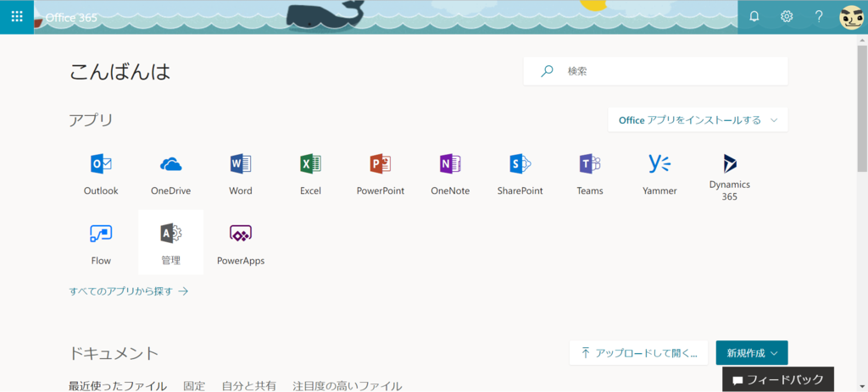Switch to the 注目度の高いファイル tab
Image resolution: width=868 pixels, height=392 pixels.
(348, 386)
